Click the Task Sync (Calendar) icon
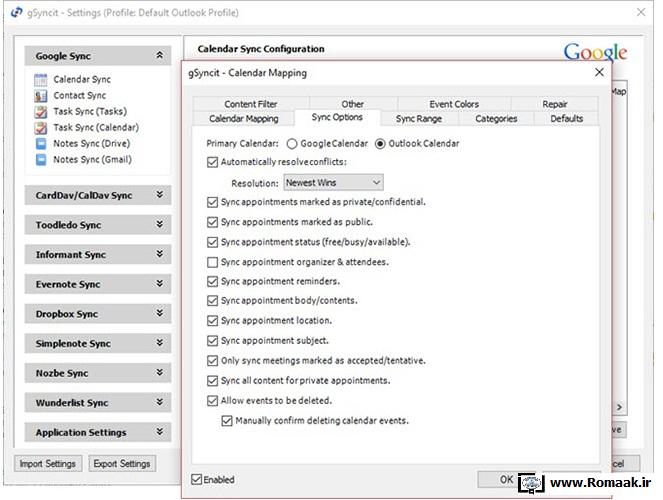This screenshot has height=500, width=663. (41, 128)
